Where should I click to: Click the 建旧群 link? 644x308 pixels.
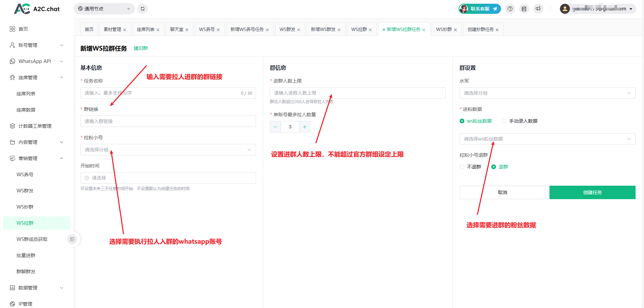(141, 48)
